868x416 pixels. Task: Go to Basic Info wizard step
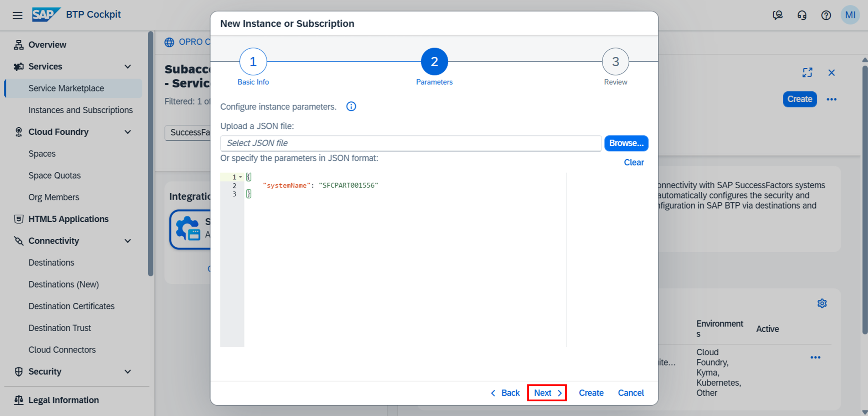pyautogui.click(x=253, y=62)
